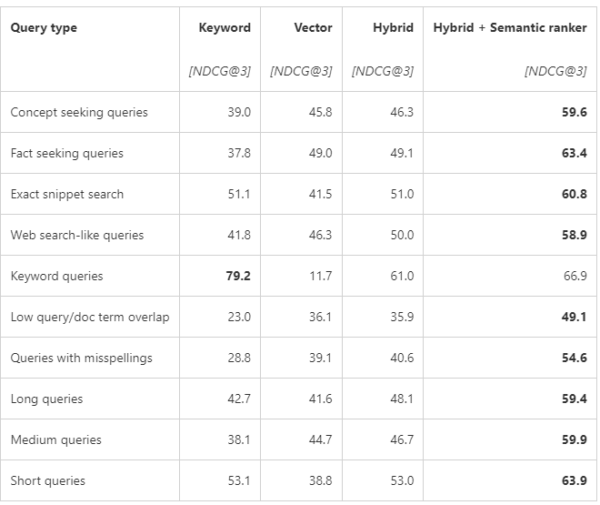Select the Keyword column header
The image size is (600, 505).
[x=225, y=28]
